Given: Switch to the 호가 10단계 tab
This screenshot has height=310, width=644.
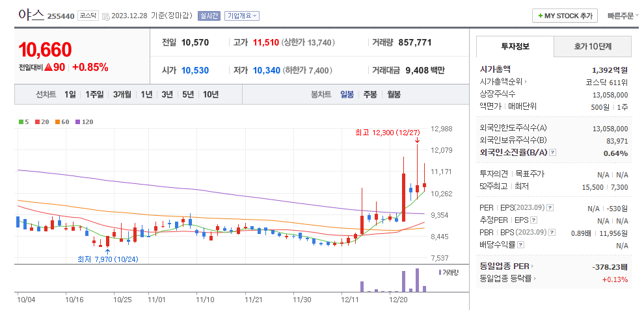Looking at the screenshot, I should [x=592, y=46].
